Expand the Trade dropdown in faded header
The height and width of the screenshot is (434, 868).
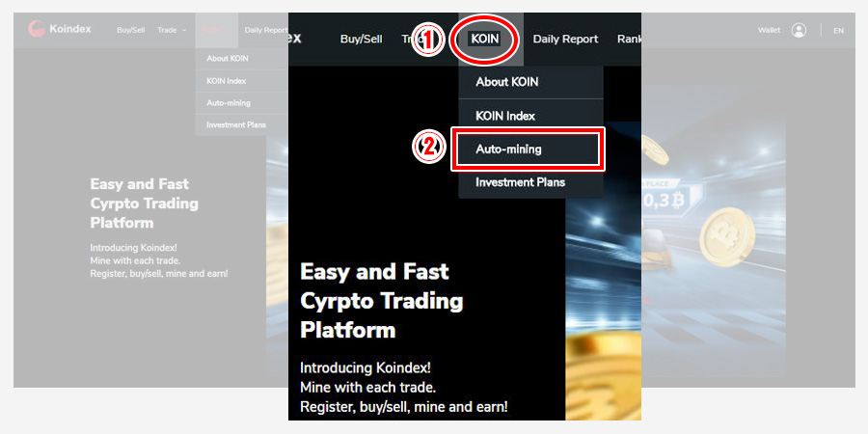point(172,30)
